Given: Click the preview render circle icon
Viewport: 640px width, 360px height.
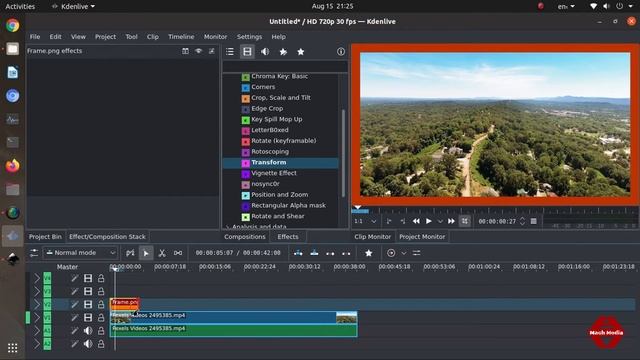Looking at the screenshot, I should click(x=391, y=253).
